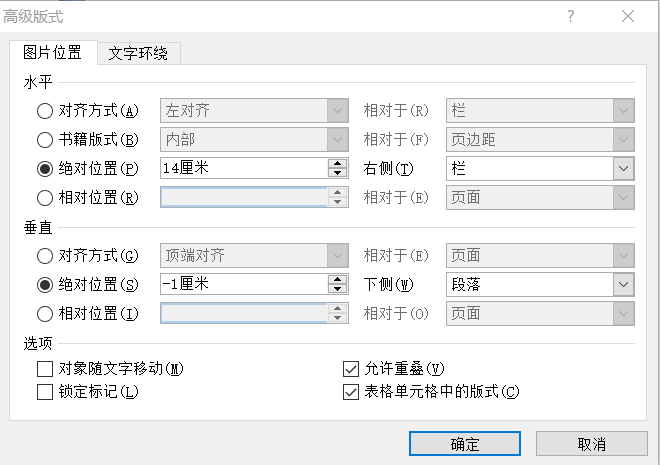
Task: Click the horizontal relative position field
Action: (244, 197)
